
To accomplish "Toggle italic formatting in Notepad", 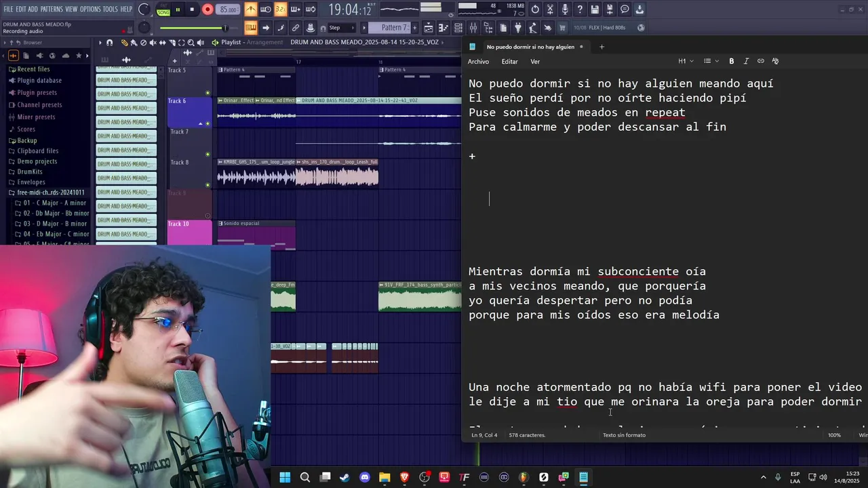I will point(746,61).
